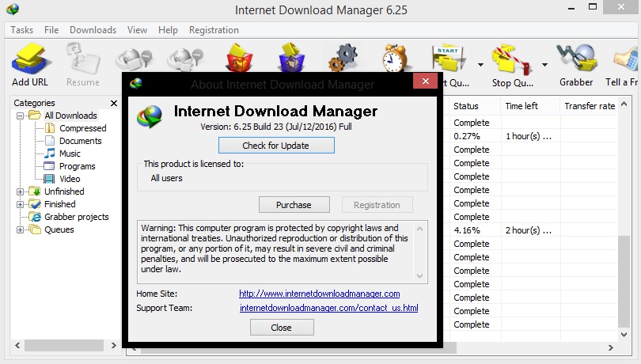This screenshot has width=641, height=364.
Task: Select the Video film category icon
Action: (x=49, y=179)
